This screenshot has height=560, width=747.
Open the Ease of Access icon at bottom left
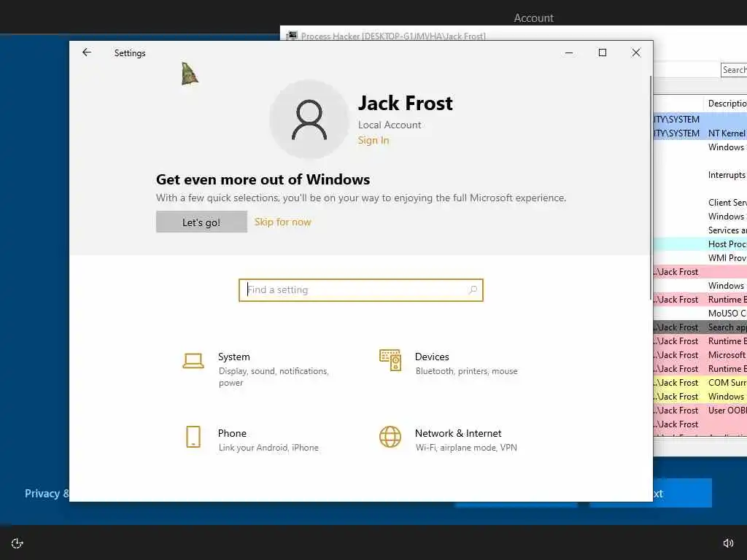coord(18,542)
